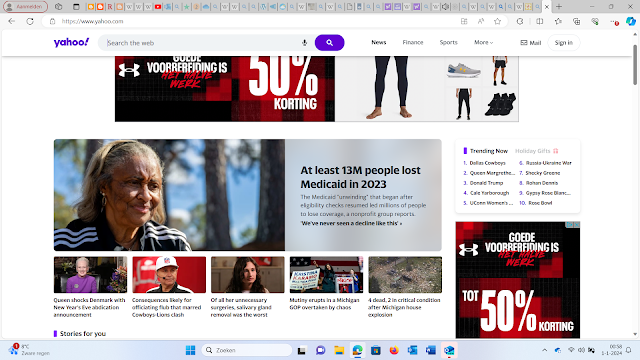The image size is (640, 360).
Task: Click the YouTube tab in tab strip
Action: click(158, 7)
